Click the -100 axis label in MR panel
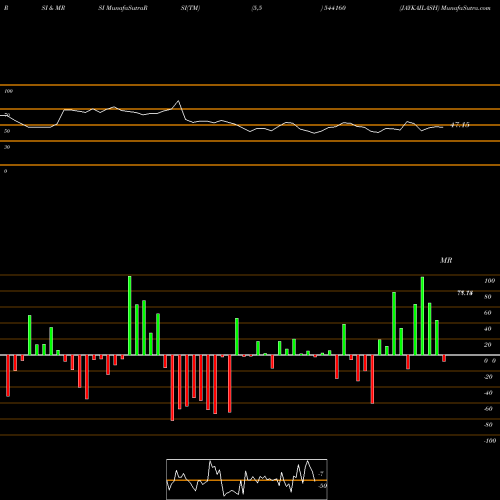This screenshot has width=500, height=500. (490, 441)
